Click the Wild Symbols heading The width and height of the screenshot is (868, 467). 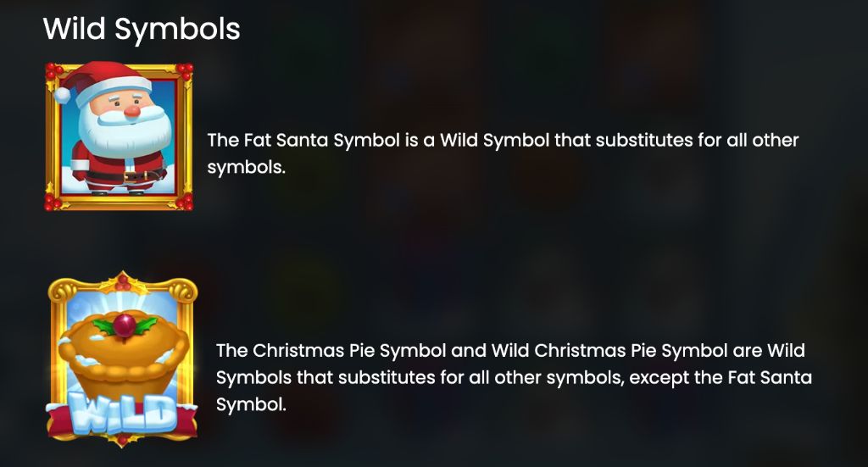pos(142,29)
